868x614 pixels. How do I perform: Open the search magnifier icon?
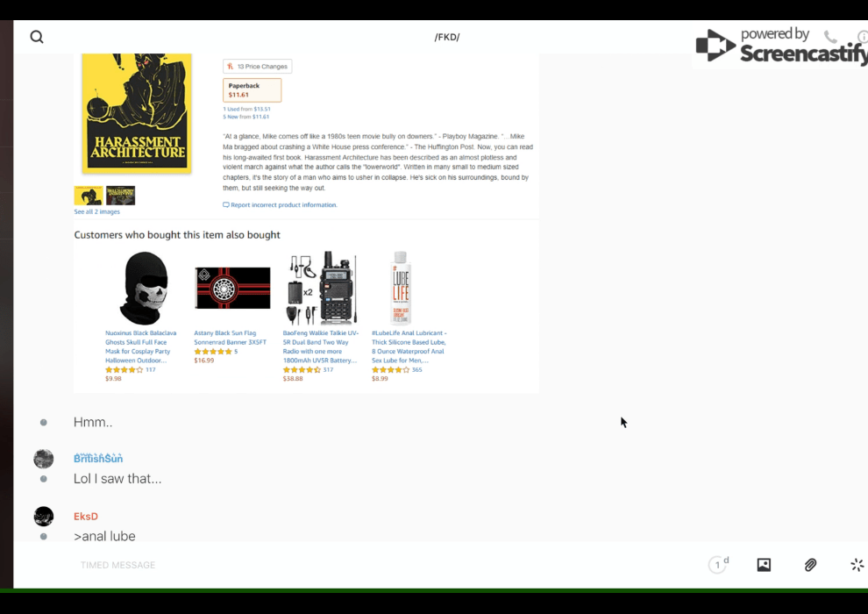pos(37,37)
